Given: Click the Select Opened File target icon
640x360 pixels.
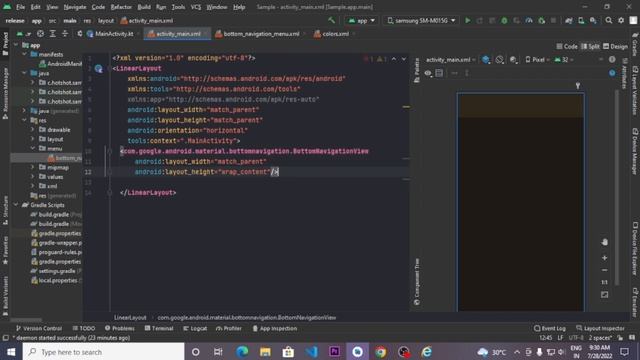Looking at the screenshot, I should tap(40, 34).
